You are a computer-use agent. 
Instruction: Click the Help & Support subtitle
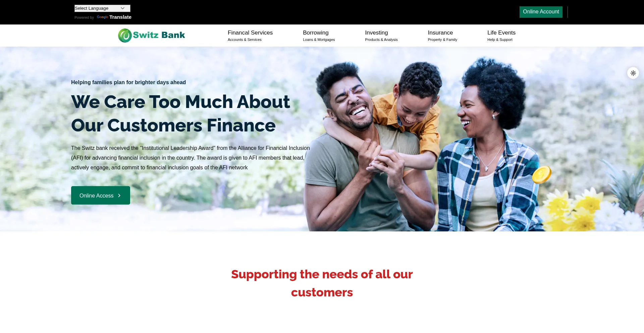500,40
